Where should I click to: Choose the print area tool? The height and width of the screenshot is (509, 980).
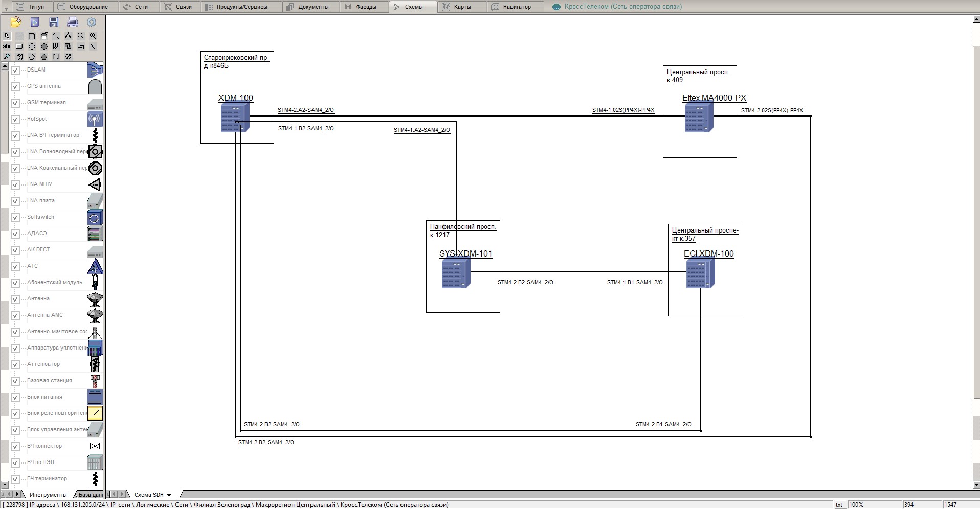[x=44, y=36]
